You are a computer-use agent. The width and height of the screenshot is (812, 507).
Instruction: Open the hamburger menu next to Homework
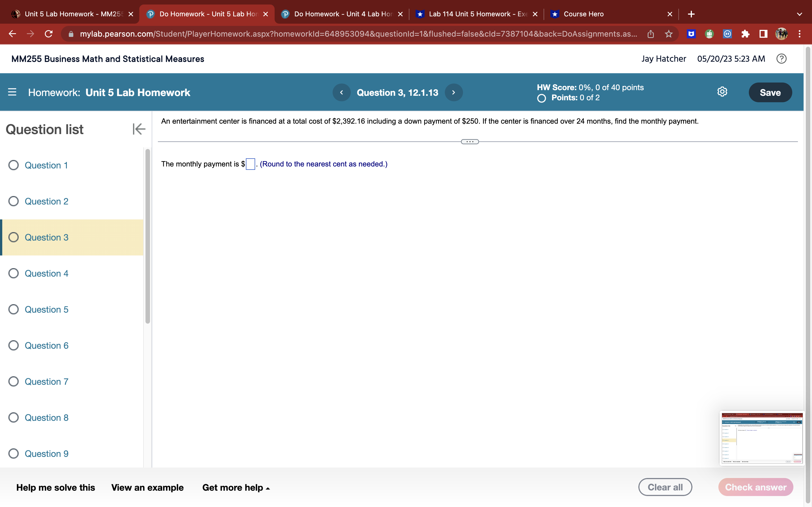12,92
